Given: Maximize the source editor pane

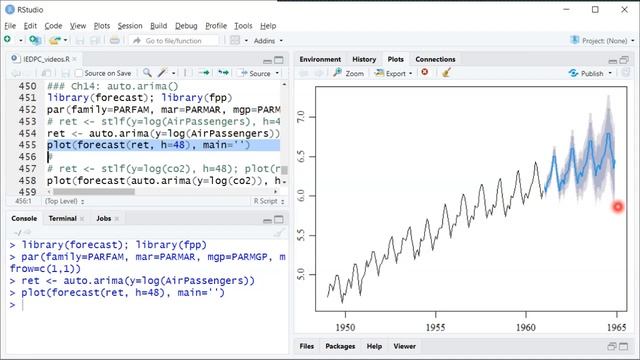Looking at the screenshot, I should [279, 60].
